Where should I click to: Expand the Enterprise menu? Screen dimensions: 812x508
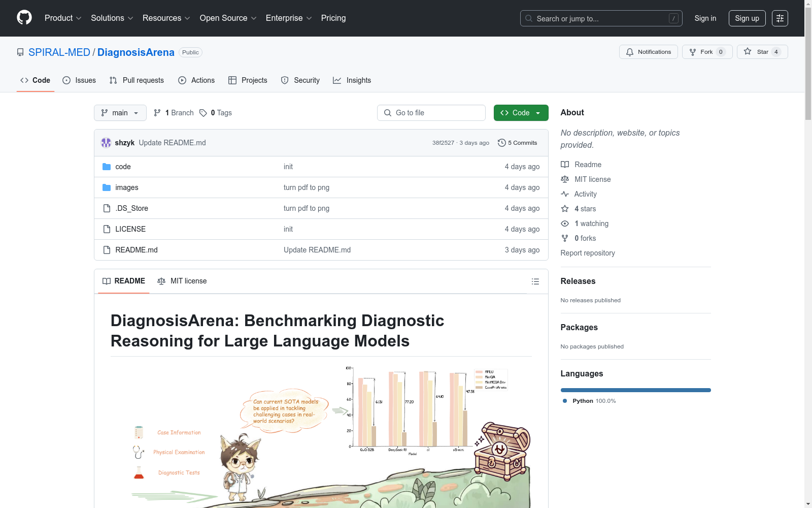point(288,18)
